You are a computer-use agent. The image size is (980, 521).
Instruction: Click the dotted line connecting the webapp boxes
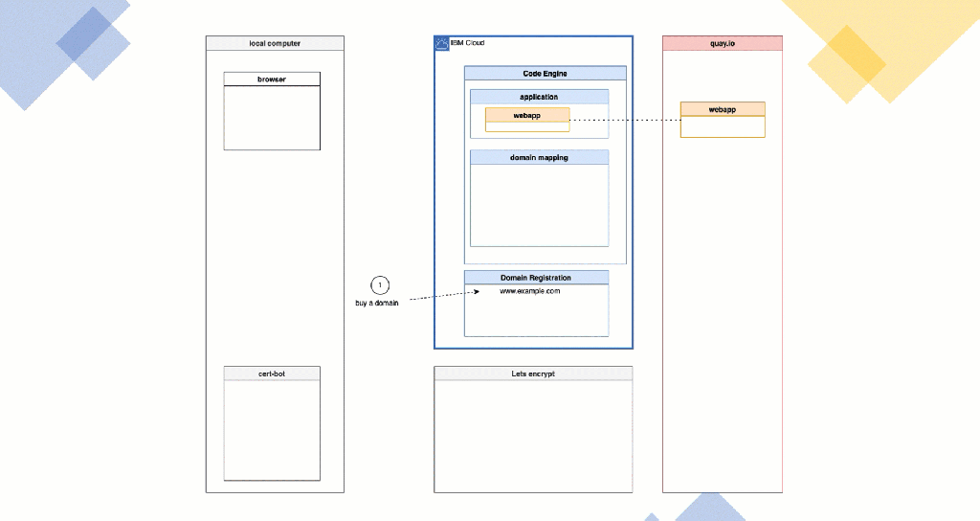(x=625, y=120)
